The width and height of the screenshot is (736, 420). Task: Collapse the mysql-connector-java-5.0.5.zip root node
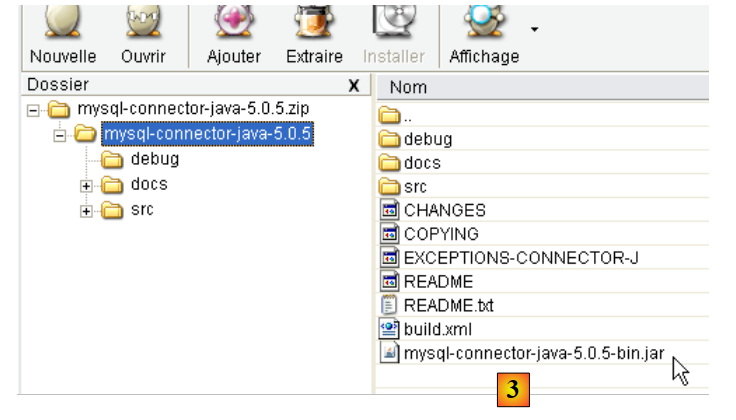[34, 109]
